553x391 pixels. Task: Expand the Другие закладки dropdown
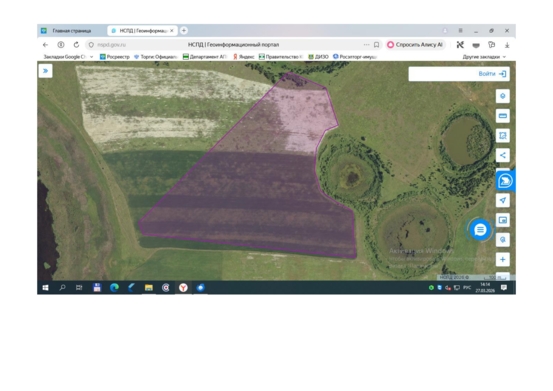[x=484, y=57]
